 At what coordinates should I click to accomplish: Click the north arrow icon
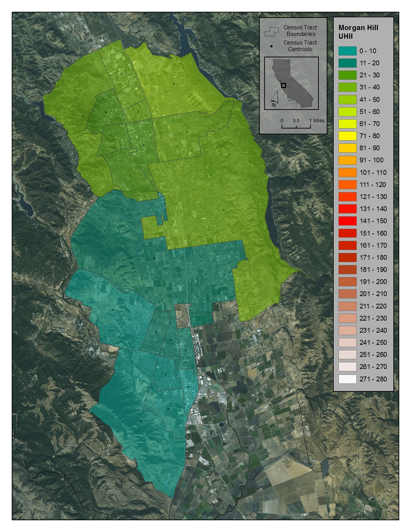coord(274,99)
